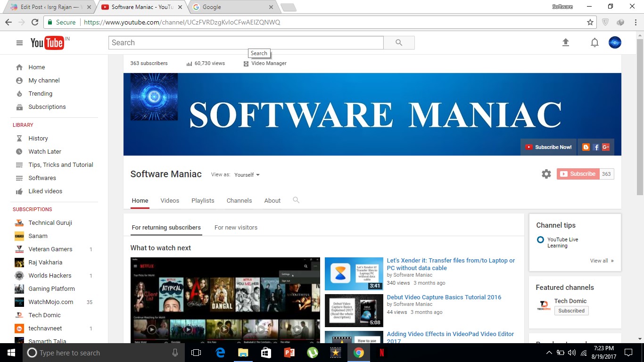
Task: Open the notifications bell
Action: pos(594,43)
